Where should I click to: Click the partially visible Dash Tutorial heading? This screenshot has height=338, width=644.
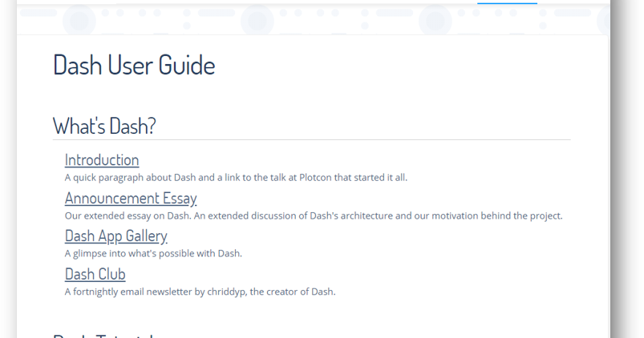[x=104, y=335]
